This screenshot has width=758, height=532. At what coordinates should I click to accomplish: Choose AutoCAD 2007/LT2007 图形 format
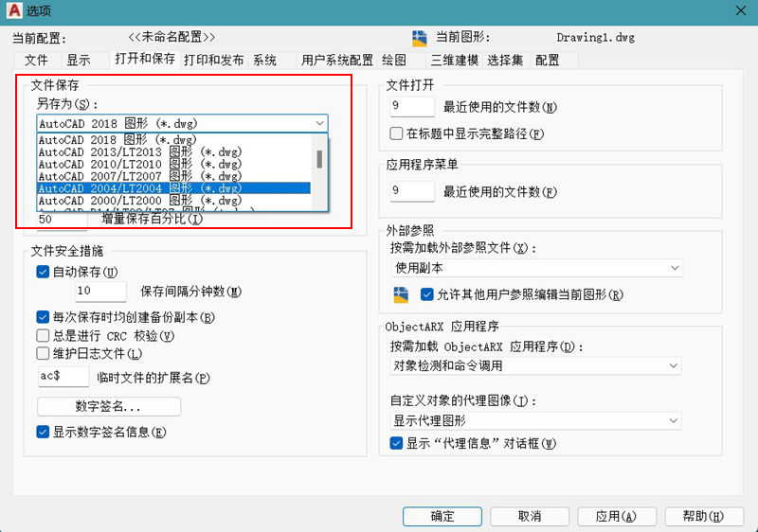[174, 176]
